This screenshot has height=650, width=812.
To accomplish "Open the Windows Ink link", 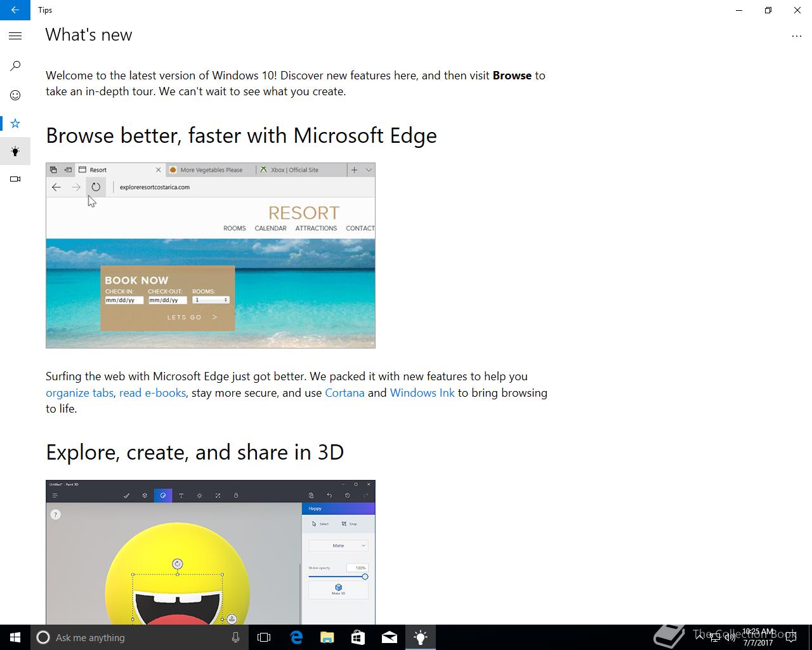I will click(x=422, y=393).
